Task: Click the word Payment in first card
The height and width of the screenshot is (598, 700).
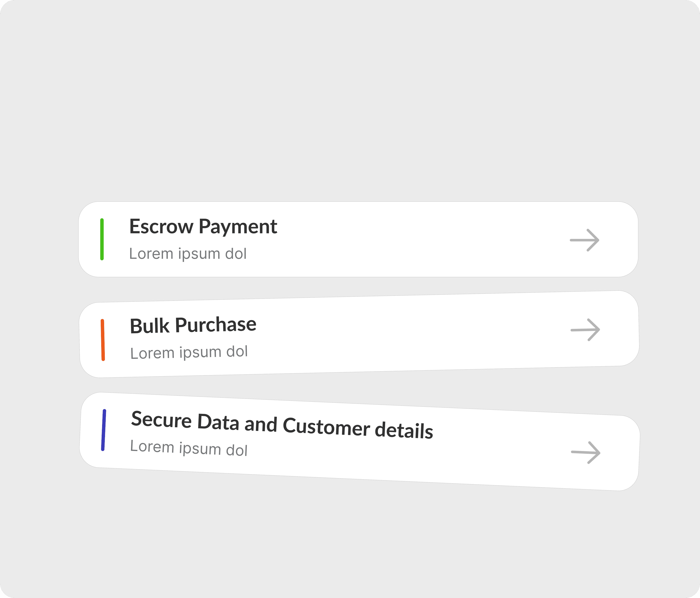Action: [x=238, y=227]
